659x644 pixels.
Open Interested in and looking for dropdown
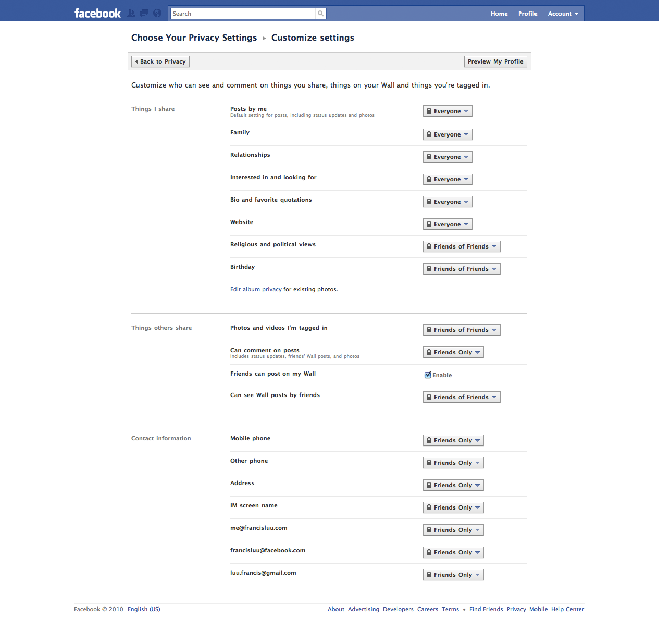pyautogui.click(x=447, y=179)
